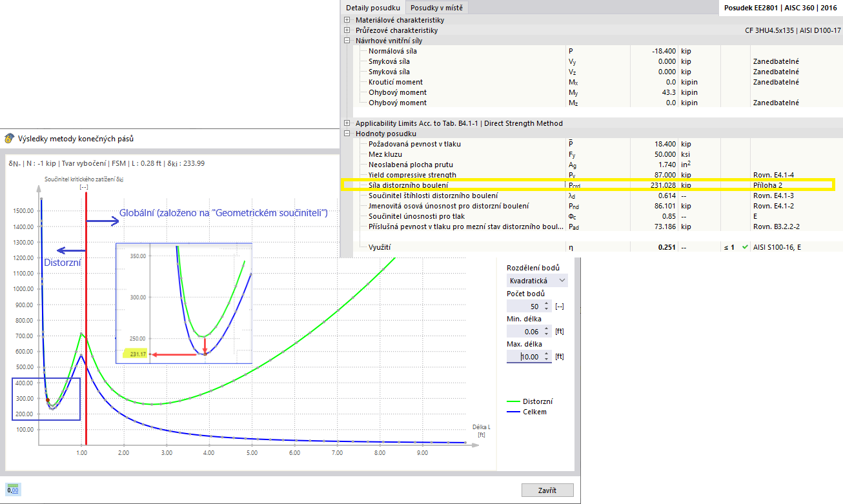Select the Yield compressive strength row label
The width and height of the screenshot is (843, 504).
point(412,175)
